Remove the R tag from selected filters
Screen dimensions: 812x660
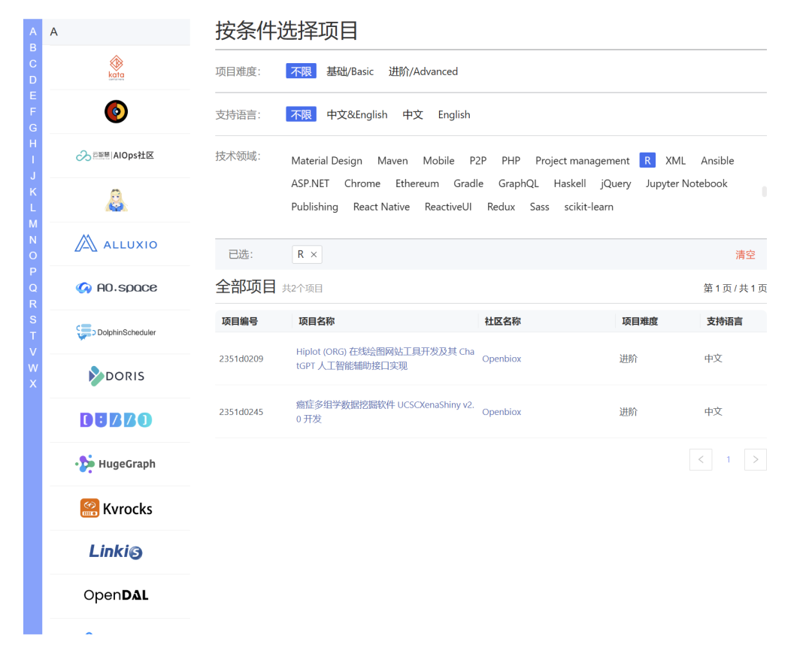click(x=314, y=254)
